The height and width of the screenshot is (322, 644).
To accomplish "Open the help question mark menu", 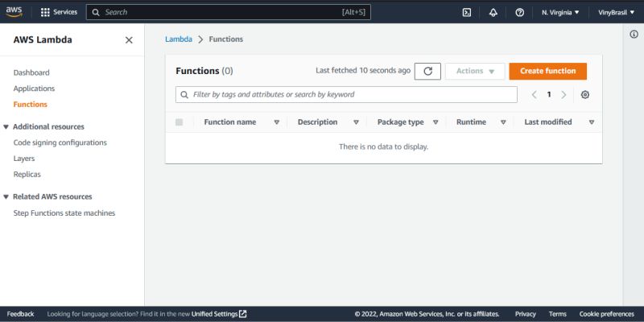I will tap(519, 12).
